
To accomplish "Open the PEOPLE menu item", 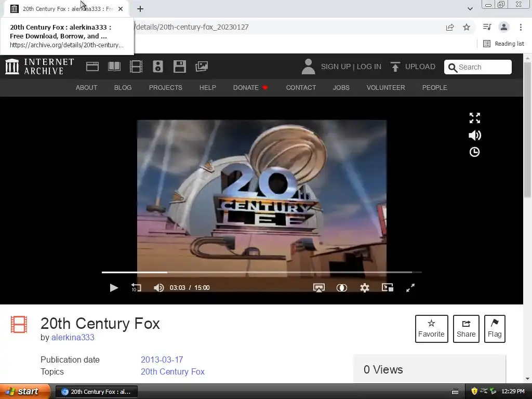I will coord(435,87).
